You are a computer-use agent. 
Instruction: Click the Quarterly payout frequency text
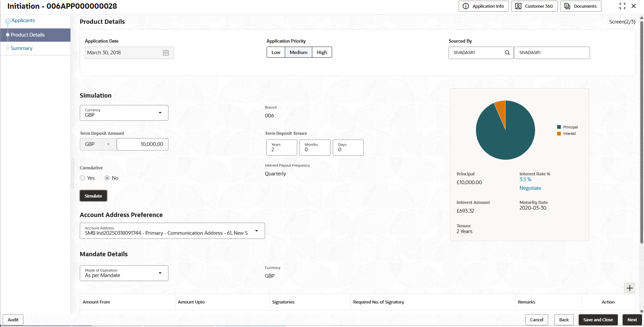point(275,174)
